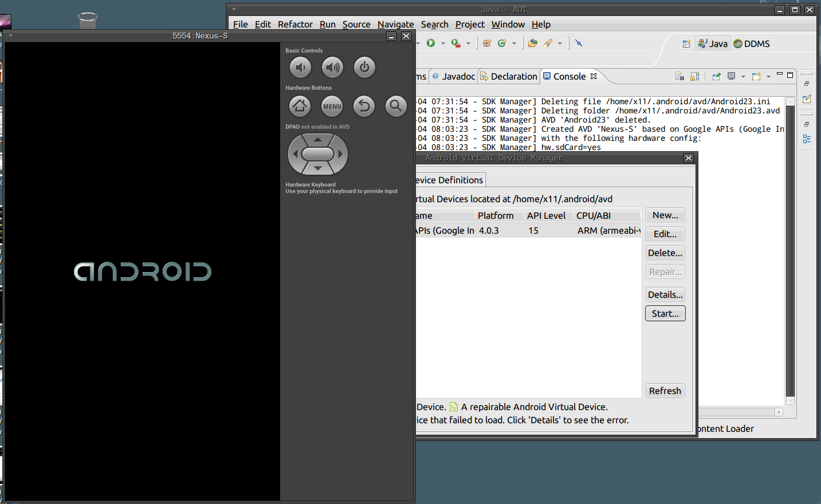Switch to the Java perspective

click(713, 44)
